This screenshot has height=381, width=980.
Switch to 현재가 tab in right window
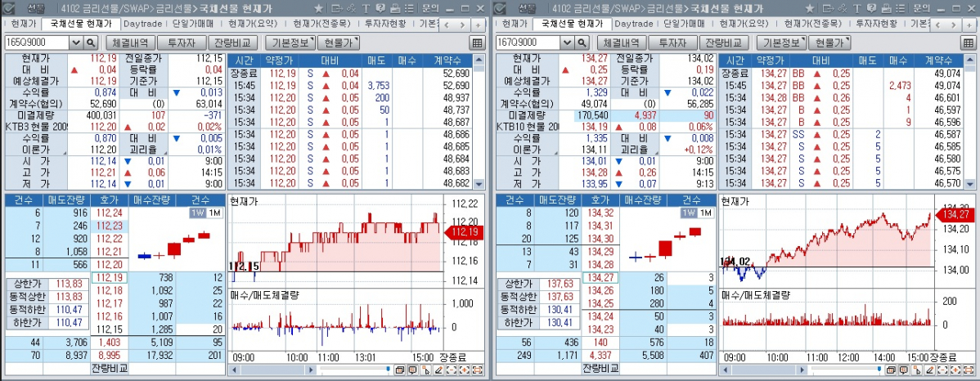coord(515,24)
